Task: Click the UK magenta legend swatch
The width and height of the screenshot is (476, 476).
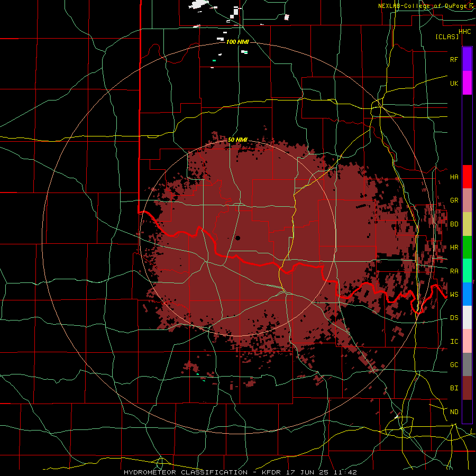Action: pos(467,83)
